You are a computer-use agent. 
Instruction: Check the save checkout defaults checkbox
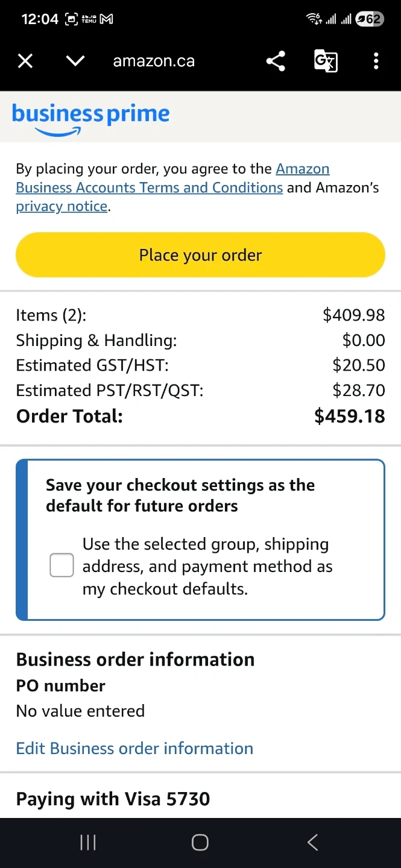pyautogui.click(x=62, y=565)
